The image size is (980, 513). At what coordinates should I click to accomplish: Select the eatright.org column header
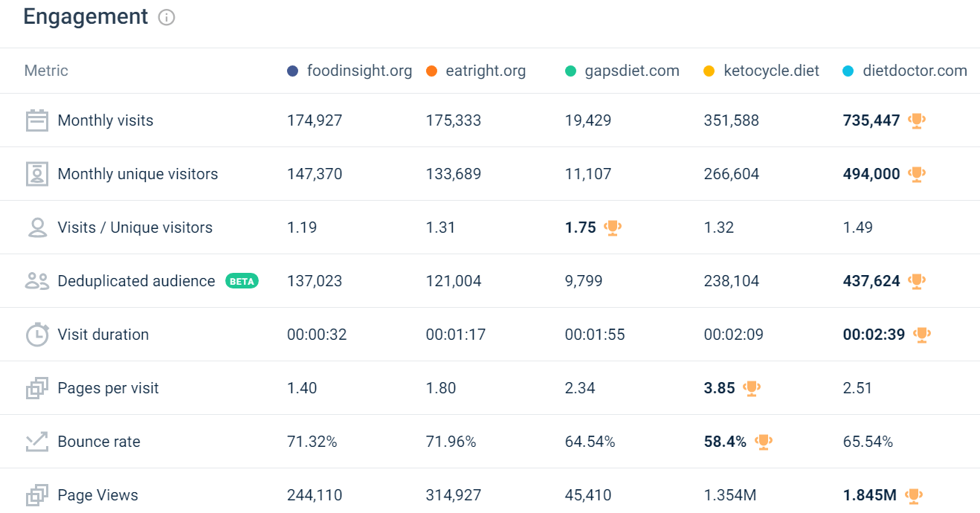click(486, 71)
